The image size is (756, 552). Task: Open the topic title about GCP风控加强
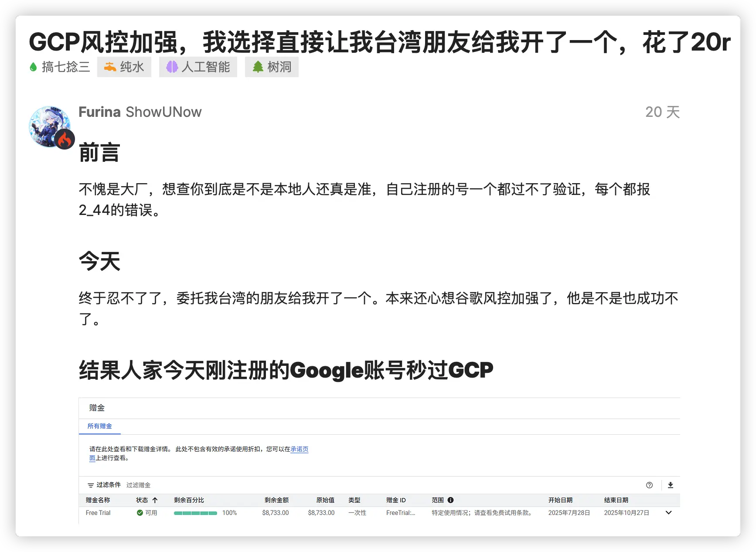379,42
